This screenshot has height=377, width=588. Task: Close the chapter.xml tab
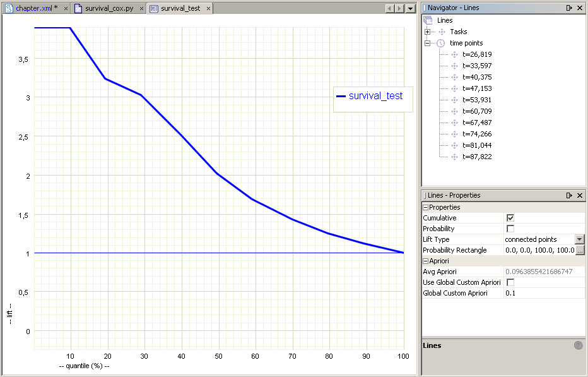tap(66, 8)
